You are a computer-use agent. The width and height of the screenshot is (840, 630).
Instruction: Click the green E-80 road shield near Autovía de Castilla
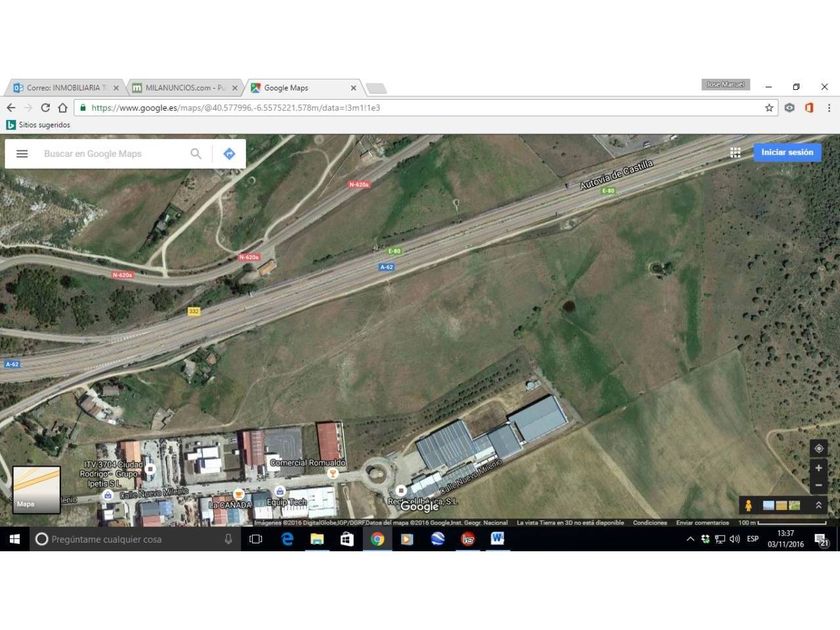608,191
